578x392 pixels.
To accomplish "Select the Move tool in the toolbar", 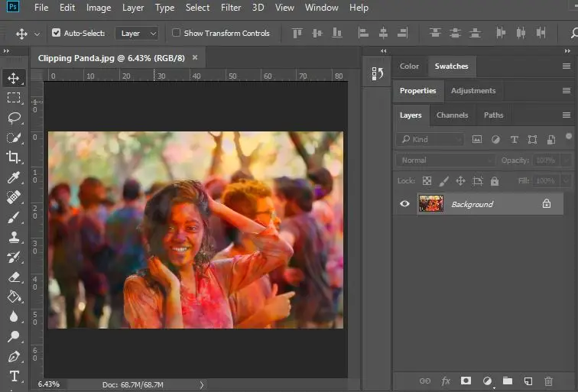I will (14, 78).
